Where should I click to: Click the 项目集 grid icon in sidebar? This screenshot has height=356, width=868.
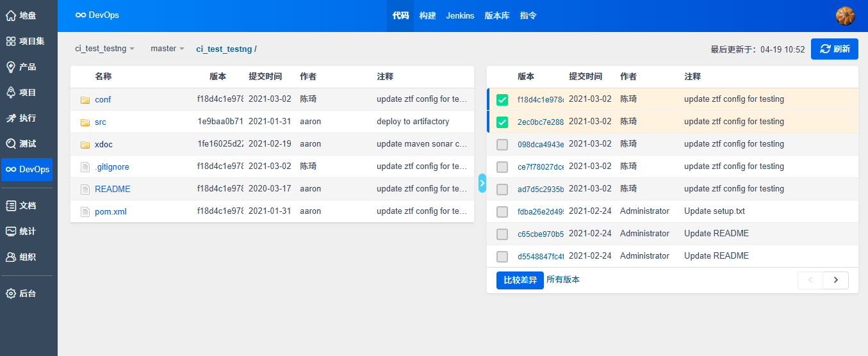[11, 41]
